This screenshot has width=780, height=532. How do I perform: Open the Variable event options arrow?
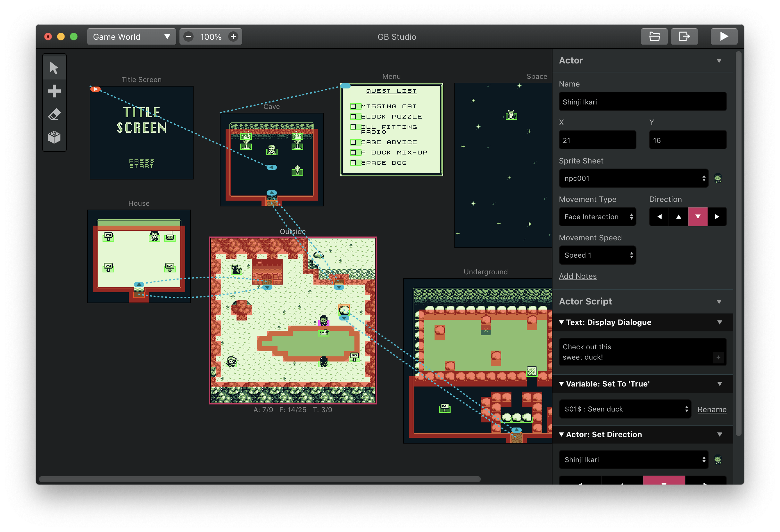click(719, 384)
